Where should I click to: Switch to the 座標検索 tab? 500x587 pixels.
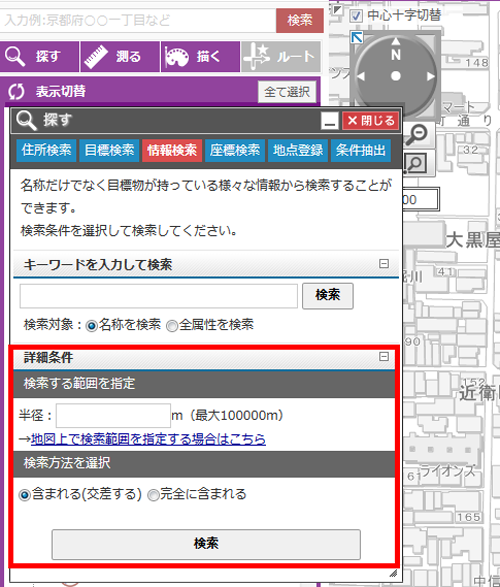(x=235, y=150)
